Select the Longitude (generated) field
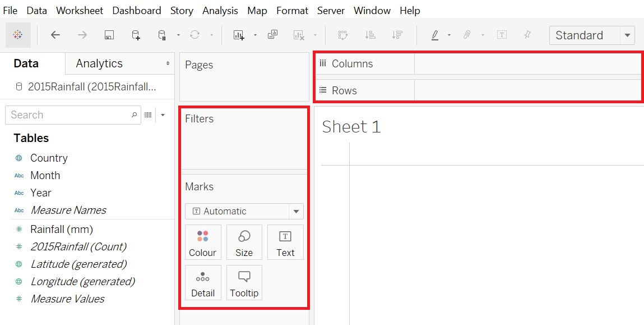This screenshot has height=325, width=644. 82,281
